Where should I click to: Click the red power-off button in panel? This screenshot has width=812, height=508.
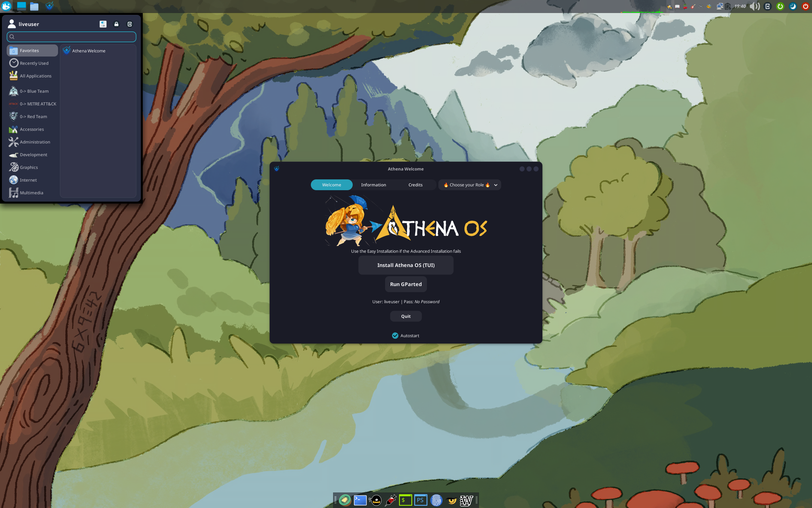(806, 6)
